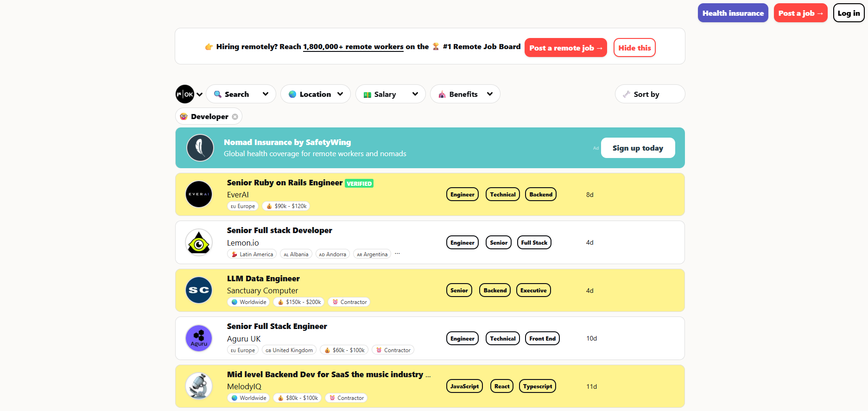The image size is (868, 411).
Task: Click the Albania location chip
Action: tap(296, 254)
